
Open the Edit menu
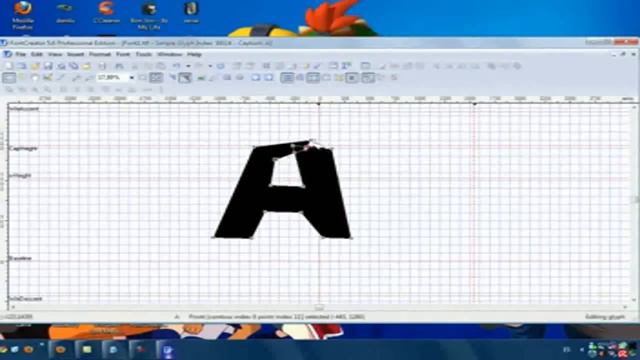click(x=37, y=54)
